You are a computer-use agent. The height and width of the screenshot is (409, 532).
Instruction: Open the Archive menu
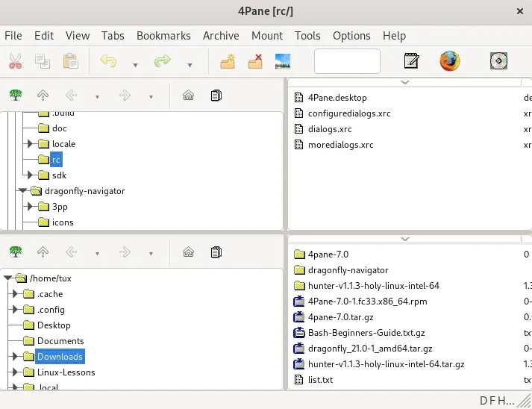pos(221,36)
